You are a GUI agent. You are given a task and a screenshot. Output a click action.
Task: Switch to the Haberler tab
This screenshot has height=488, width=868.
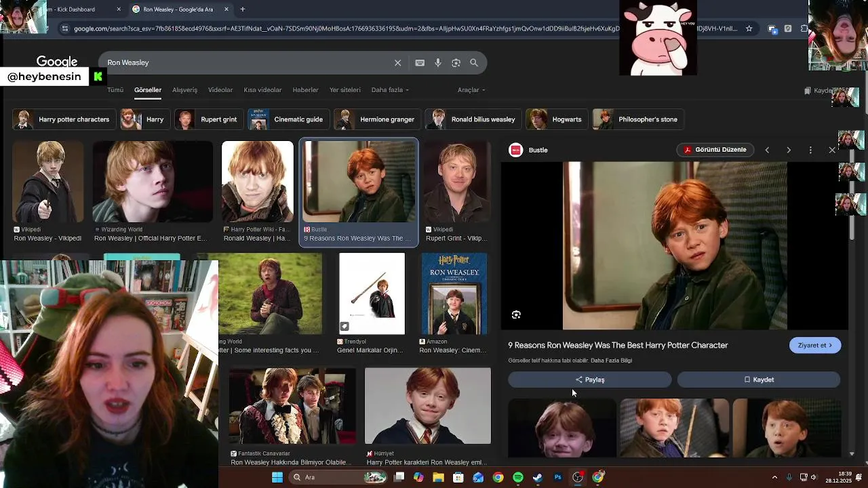(x=305, y=89)
